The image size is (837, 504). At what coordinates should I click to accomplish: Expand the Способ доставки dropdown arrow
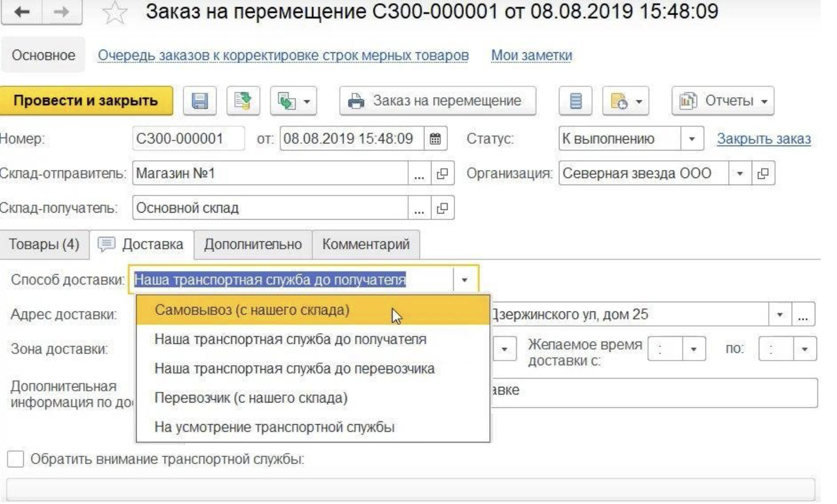(464, 280)
